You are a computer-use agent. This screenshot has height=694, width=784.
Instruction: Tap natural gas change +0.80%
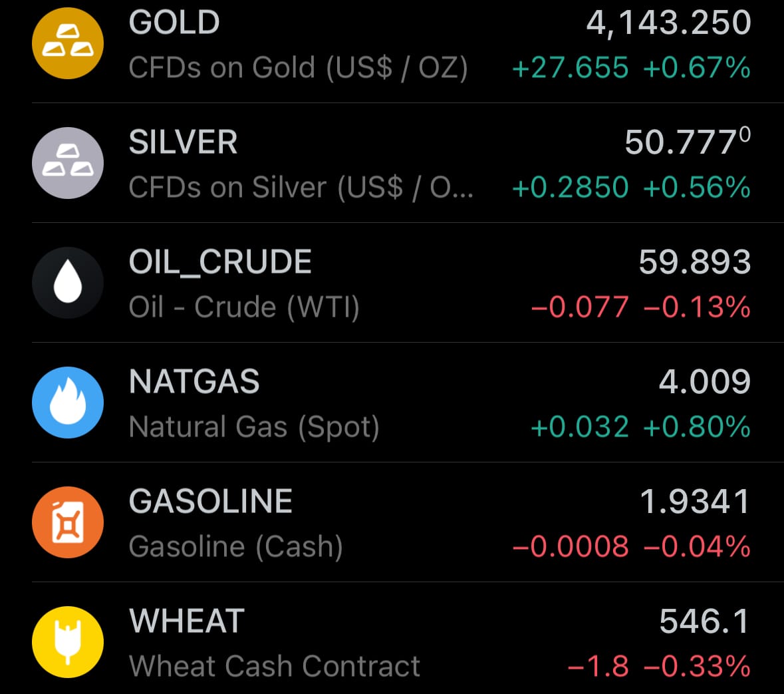click(x=697, y=427)
